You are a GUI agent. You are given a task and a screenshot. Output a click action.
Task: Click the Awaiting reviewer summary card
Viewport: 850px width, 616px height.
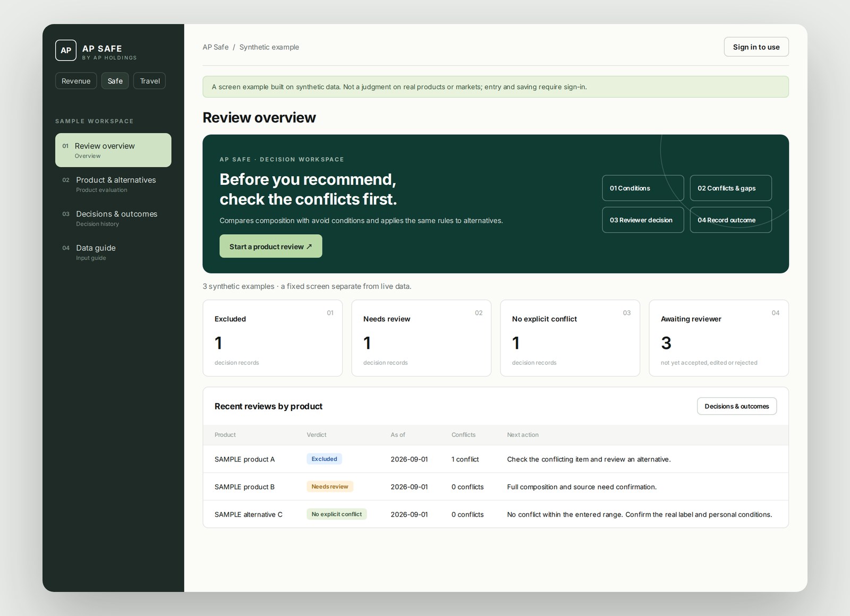[x=719, y=338]
